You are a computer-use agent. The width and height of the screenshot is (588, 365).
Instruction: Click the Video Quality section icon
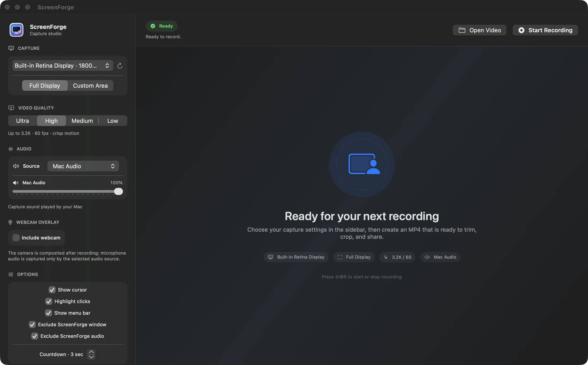point(11,108)
